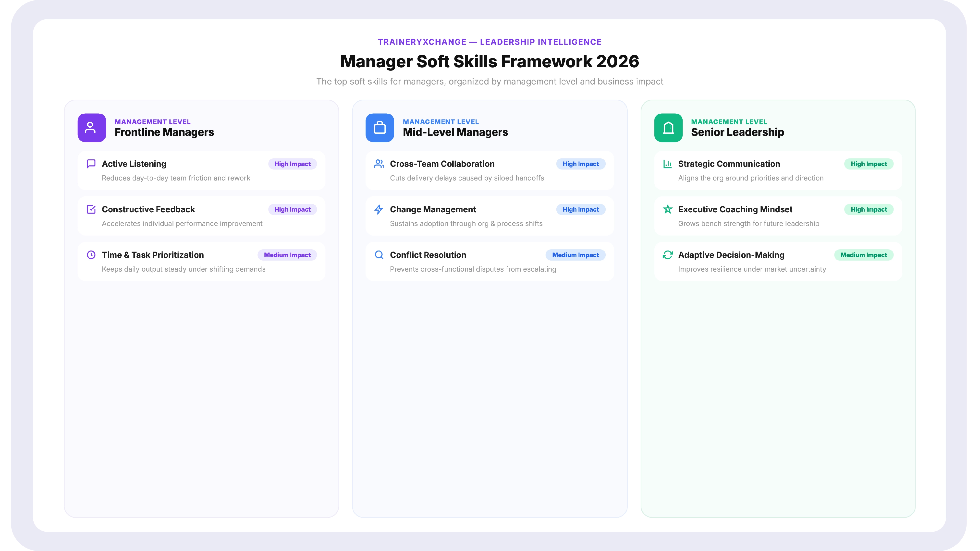Click 'Keeps daily output steady under shifting demands'
This screenshot has width=980, height=551.
[183, 269]
